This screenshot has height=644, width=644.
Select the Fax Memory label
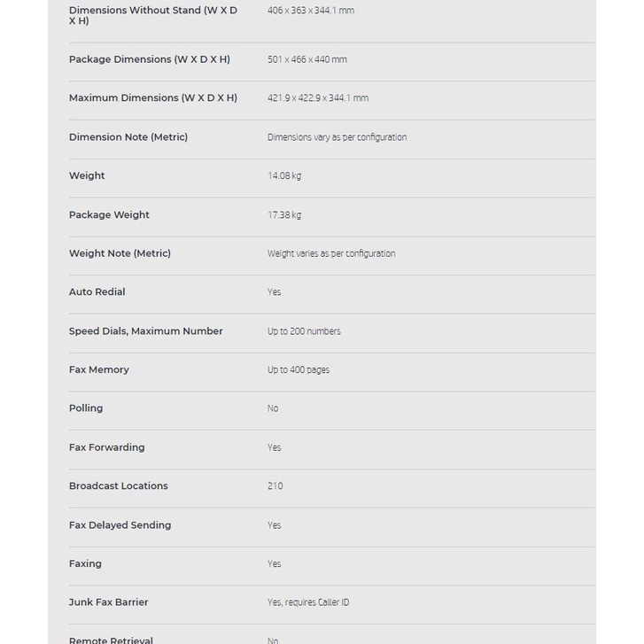(x=98, y=370)
